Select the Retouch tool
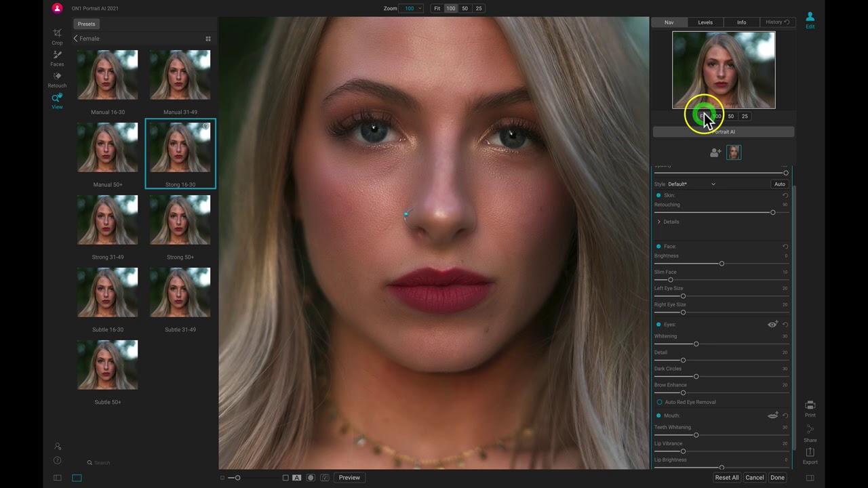This screenshot has width=868, height=488. (57, 80)
